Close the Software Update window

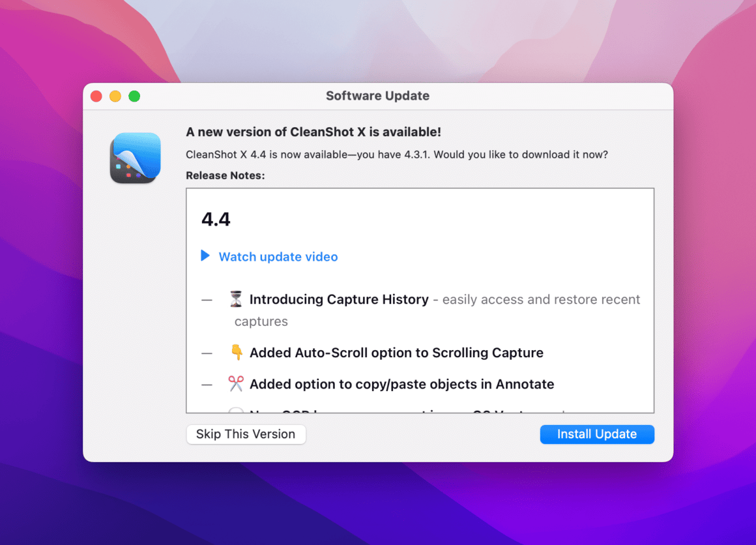(x=96, y=95)
